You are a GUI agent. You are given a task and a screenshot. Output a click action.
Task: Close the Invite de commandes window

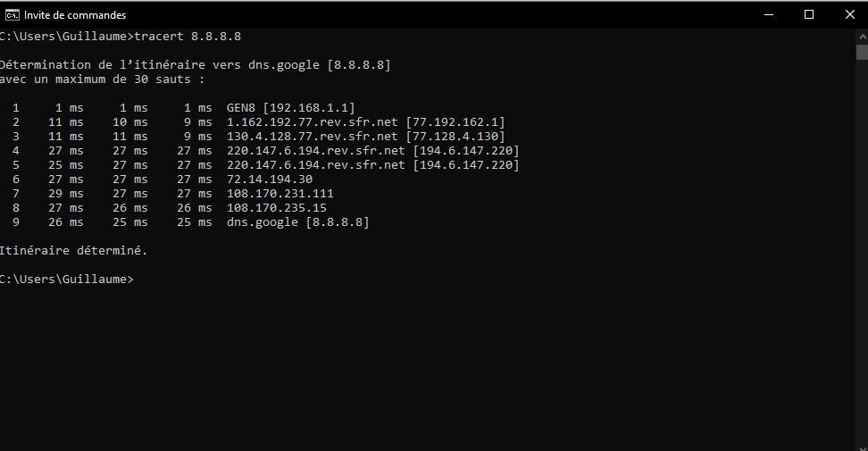pos(849,14)
